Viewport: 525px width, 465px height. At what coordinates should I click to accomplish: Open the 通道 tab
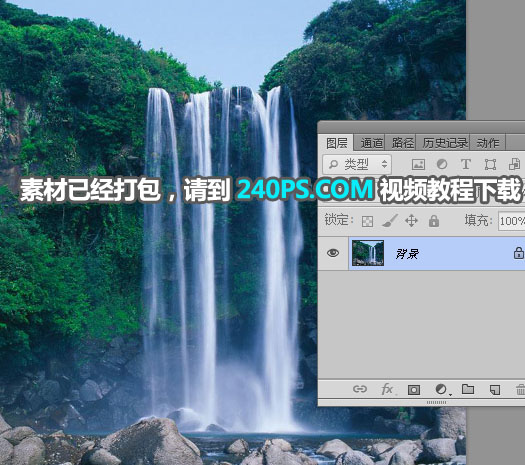tap(371, 143)
